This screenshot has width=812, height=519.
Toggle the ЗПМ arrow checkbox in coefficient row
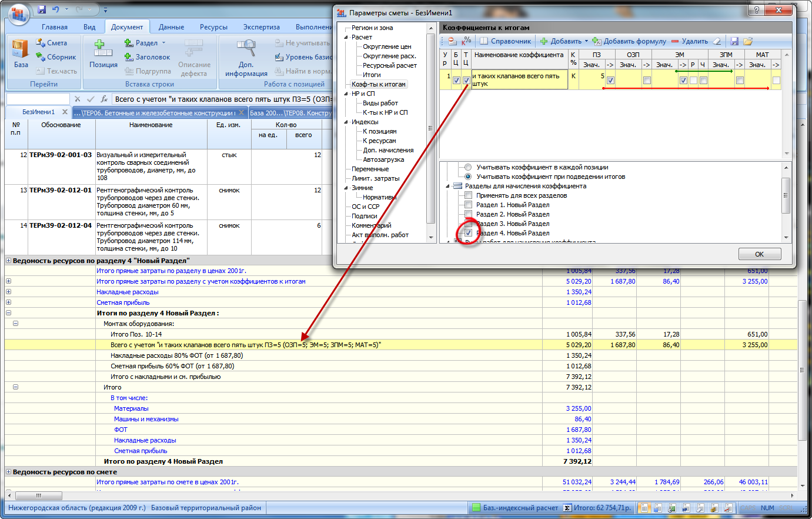740,80
